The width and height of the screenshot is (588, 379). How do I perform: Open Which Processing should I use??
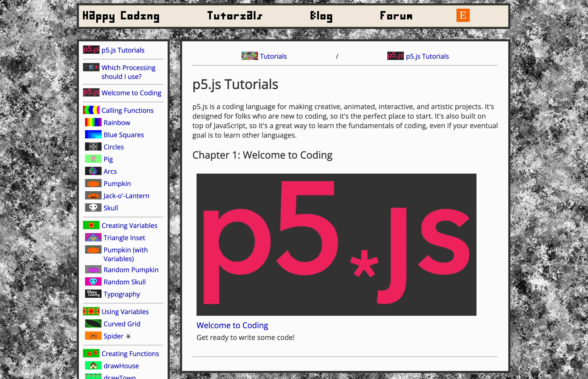click(x=128, y=72)
